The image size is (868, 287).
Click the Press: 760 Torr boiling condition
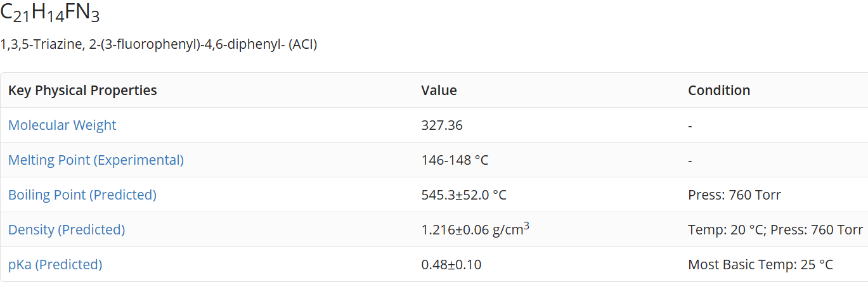coord(734,195)
